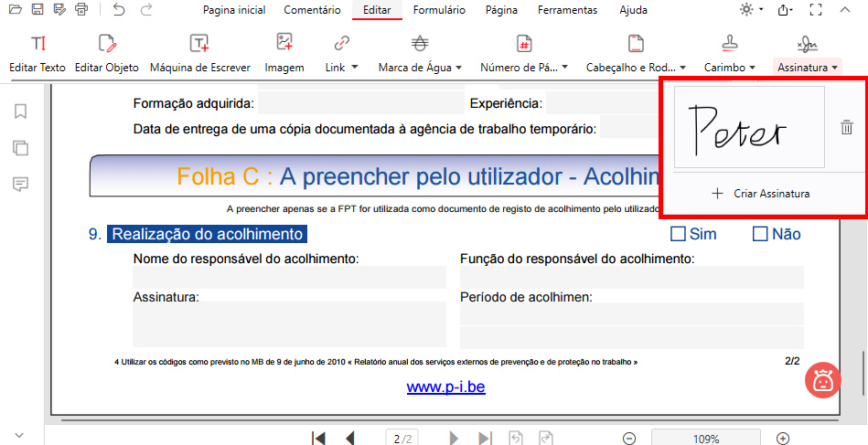Go to the previous page
This screenshot has width=868, height=445.
point(350,439)
